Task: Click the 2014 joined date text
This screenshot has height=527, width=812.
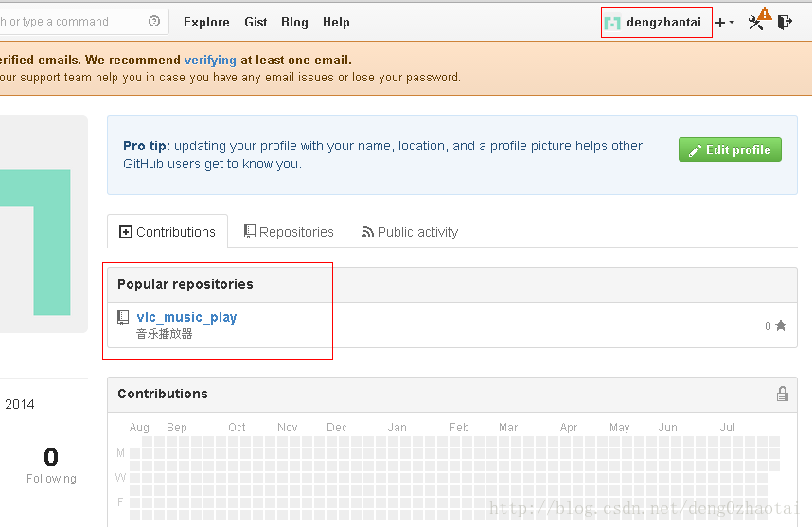Action: (20, 404)
